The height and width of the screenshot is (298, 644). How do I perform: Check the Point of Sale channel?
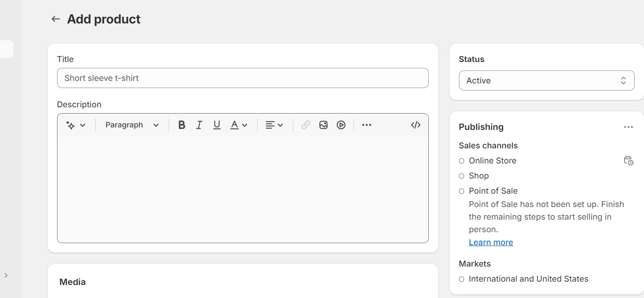click(x=461, y=191)
